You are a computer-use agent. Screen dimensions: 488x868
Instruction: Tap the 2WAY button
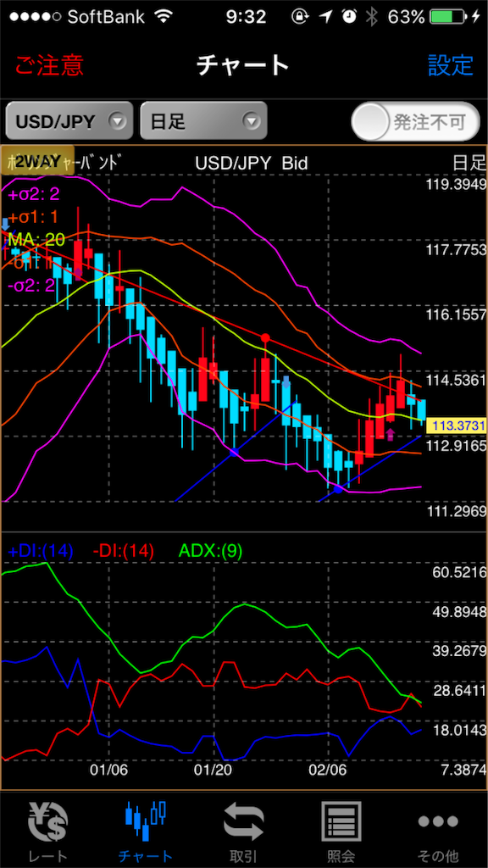pos(37,160)
